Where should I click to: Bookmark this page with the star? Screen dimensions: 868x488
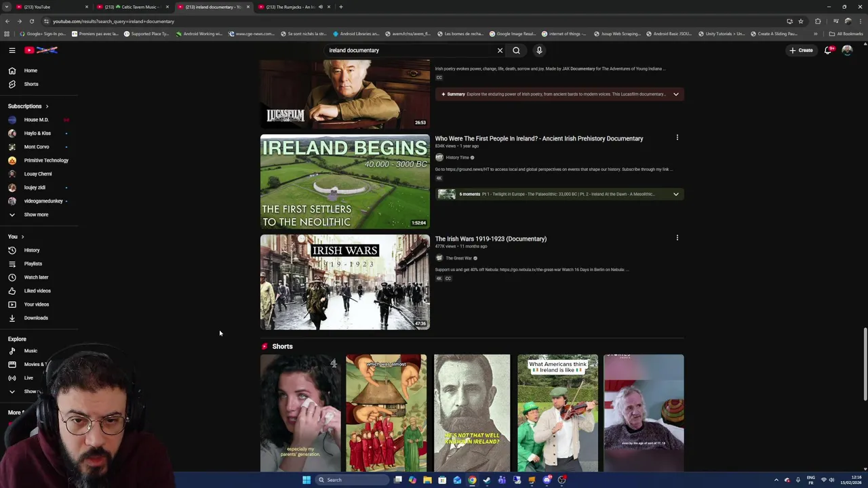click(801, 21)
